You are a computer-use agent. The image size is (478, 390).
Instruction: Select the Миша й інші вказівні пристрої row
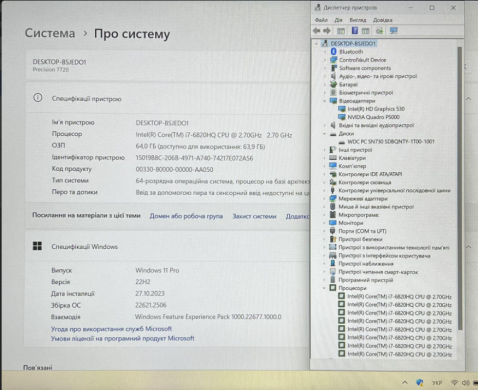tap(376, 207)
